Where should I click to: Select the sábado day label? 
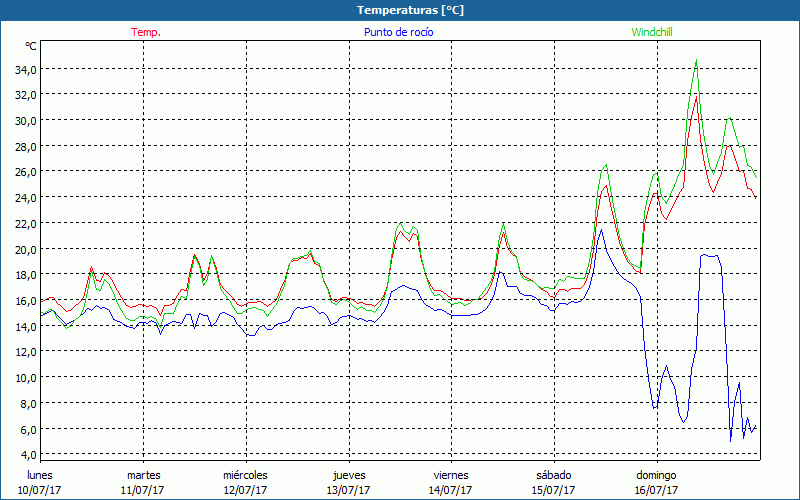tap(553, 475)
